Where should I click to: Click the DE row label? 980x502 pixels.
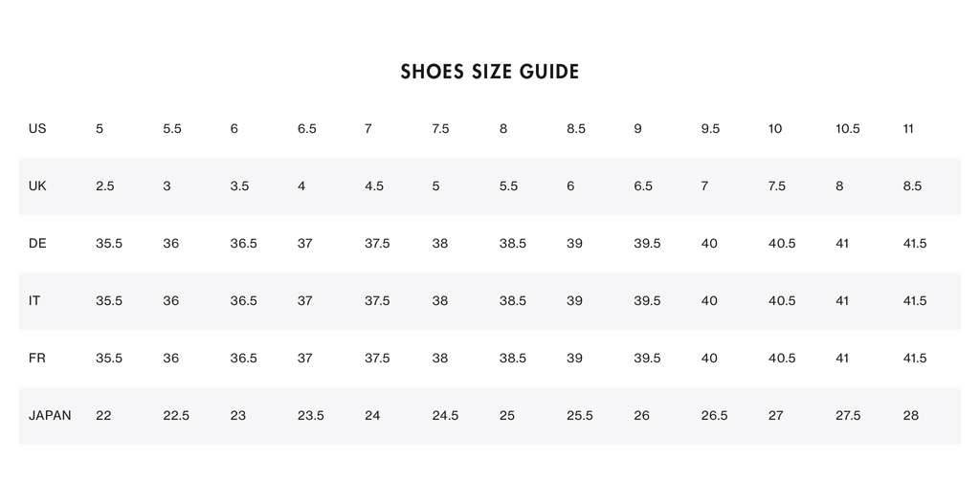(37, 244)
